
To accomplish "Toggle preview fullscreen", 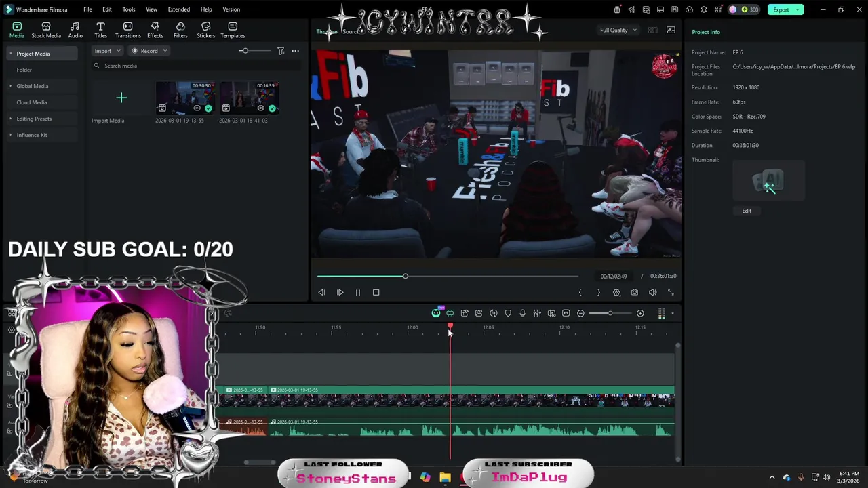I will coord(671,292).
